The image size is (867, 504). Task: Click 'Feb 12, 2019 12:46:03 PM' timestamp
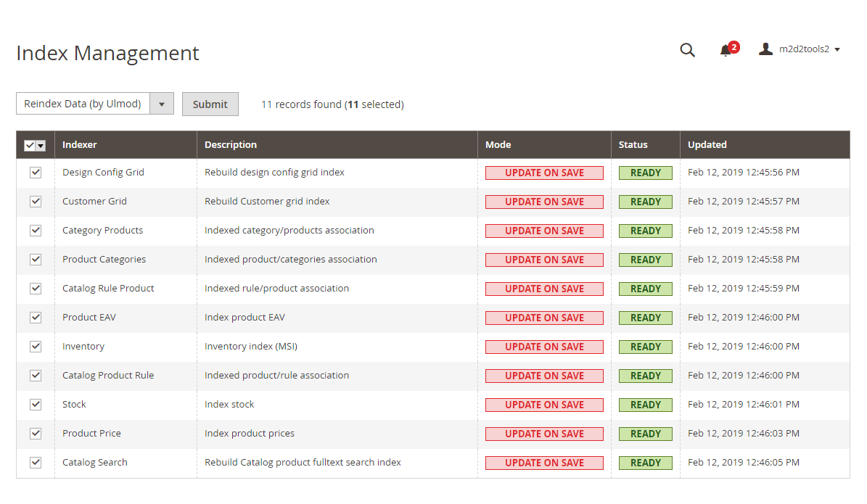[744, 433]
